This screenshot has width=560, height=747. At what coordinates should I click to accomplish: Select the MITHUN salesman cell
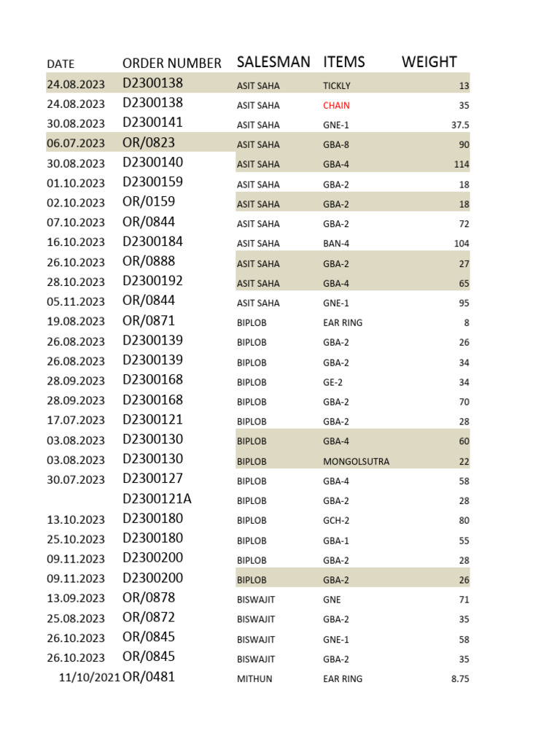pyautogui.click(x=254, y=679)
